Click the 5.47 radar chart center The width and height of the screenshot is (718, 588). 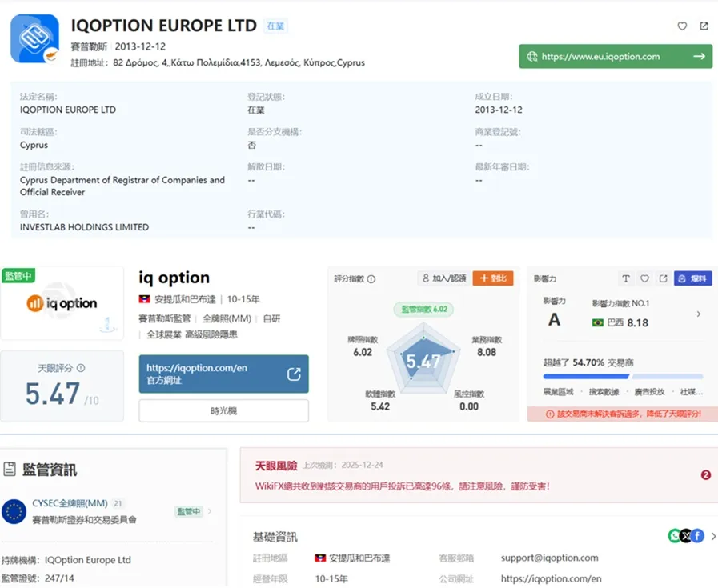pos(423,361)
